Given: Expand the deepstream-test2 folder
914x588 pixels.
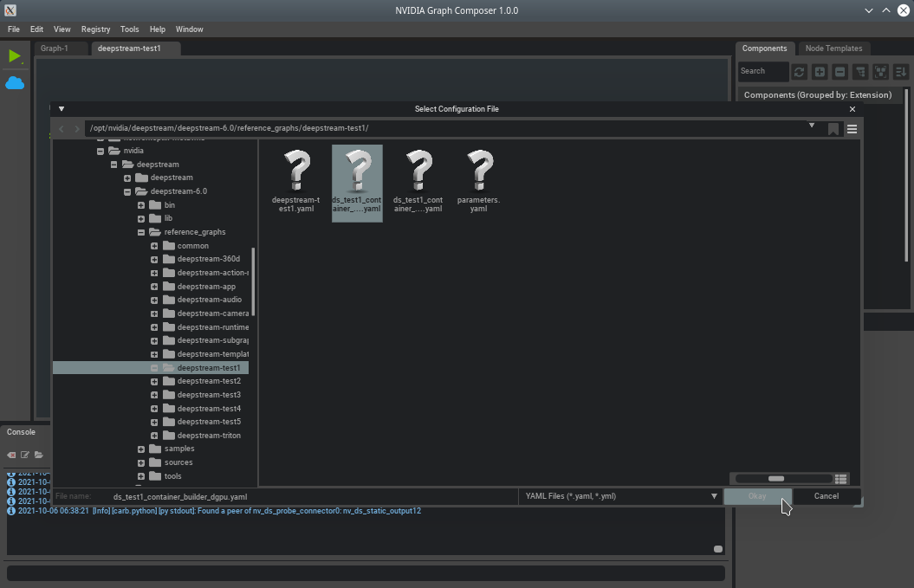Looking at the screenshot, I should tap(154, 381).
